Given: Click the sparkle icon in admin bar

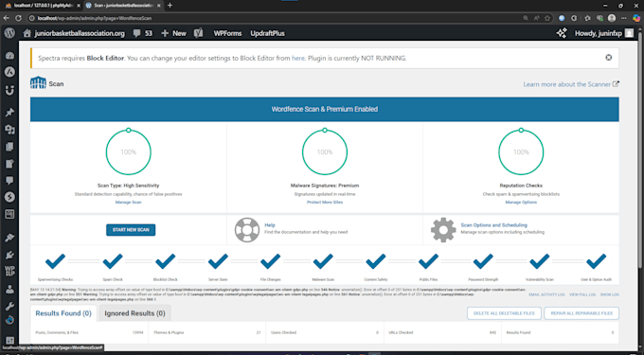Looking at the screenshot, I should [x=562, y=33].
